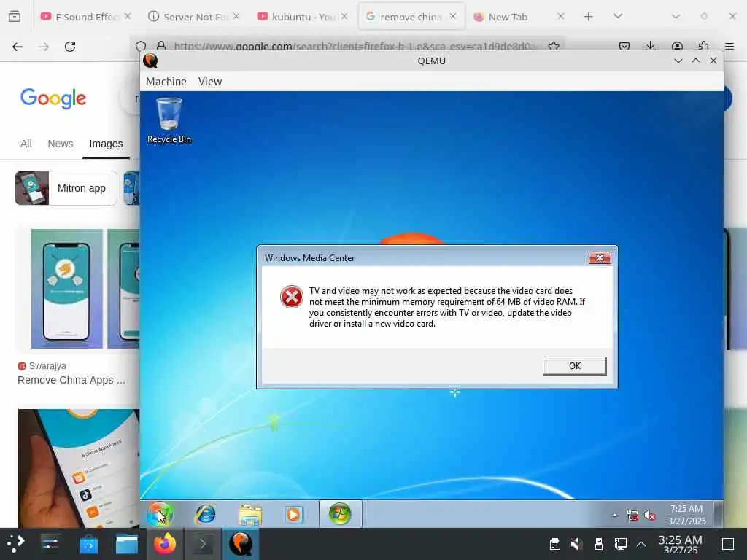Click the KDE volume tray icon
Screen dimensions: 747x560
coord(576,544)
